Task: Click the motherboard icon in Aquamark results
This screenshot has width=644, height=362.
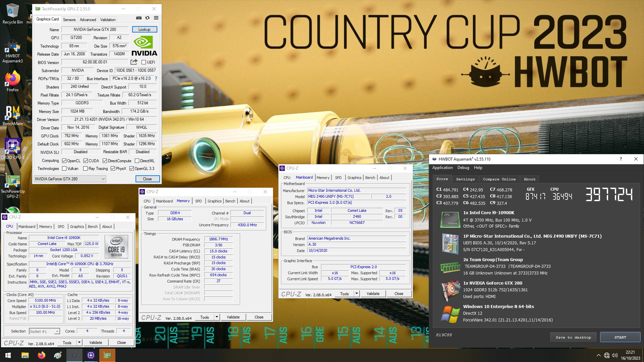Action: [x=450, y=243]
